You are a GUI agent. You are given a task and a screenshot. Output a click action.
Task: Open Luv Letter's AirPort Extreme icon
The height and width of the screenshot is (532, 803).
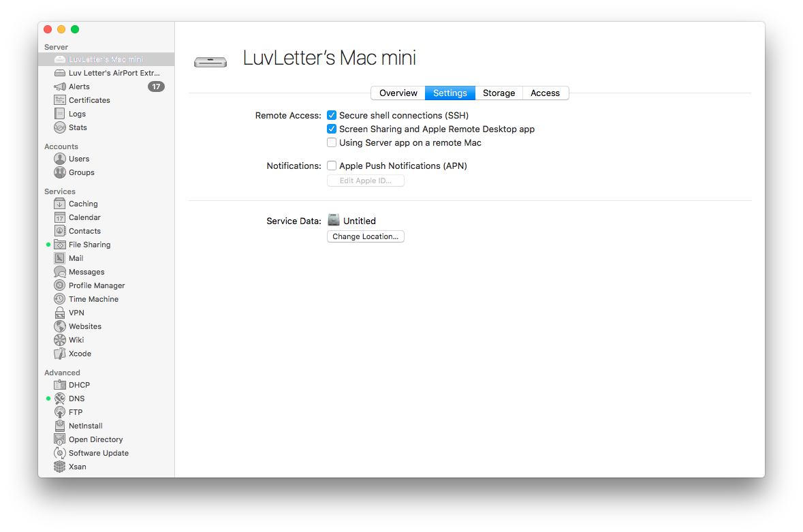tap(60, 73)
